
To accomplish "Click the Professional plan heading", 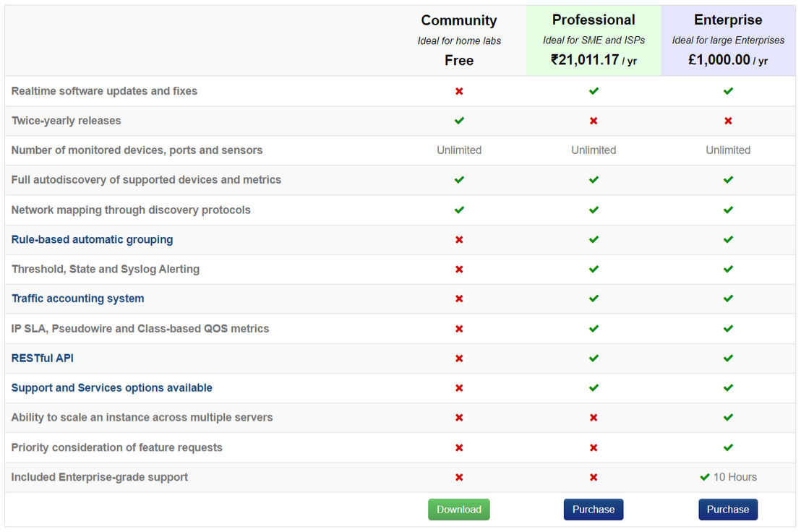I will pyautogui.click(x=594, y=20).
